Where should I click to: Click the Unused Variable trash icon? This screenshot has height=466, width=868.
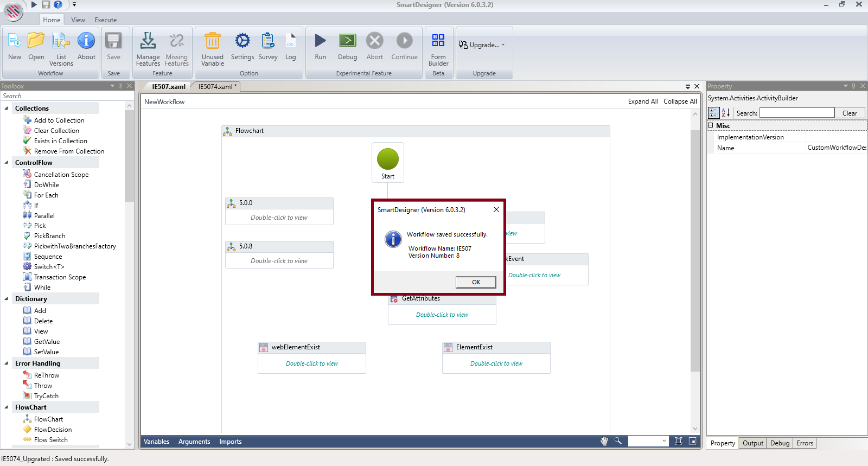tap(213, 41)
